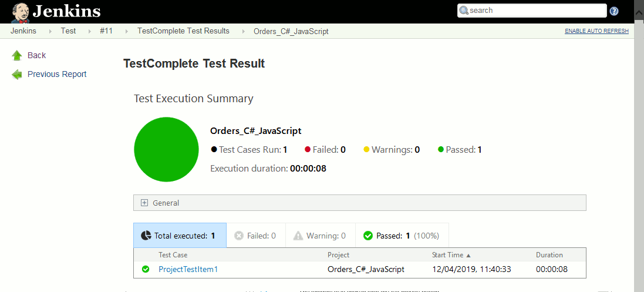The image size is (644, 292).
Task: Expand the General section plus icon
Action: pos(144,203)
